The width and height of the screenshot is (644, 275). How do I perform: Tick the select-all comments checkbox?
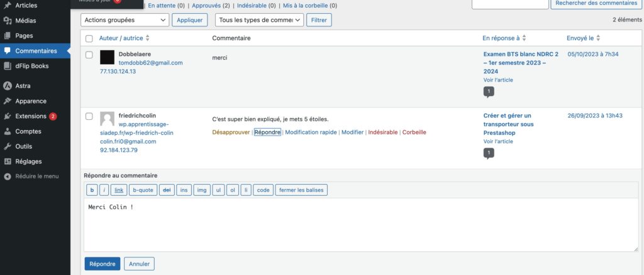point(89,38)
